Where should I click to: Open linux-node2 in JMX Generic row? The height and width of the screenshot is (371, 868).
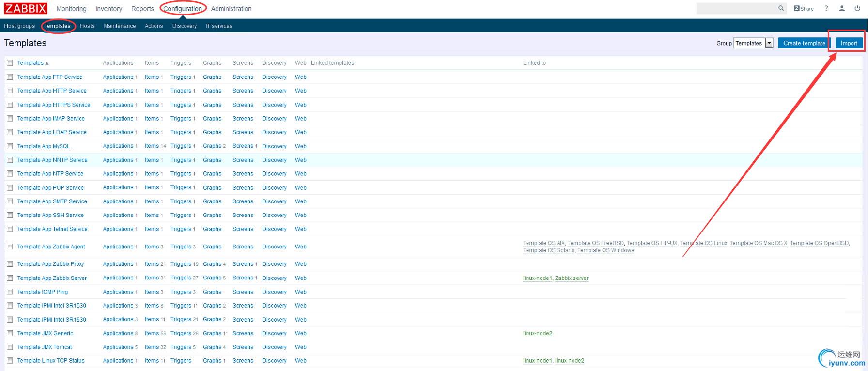538,333
